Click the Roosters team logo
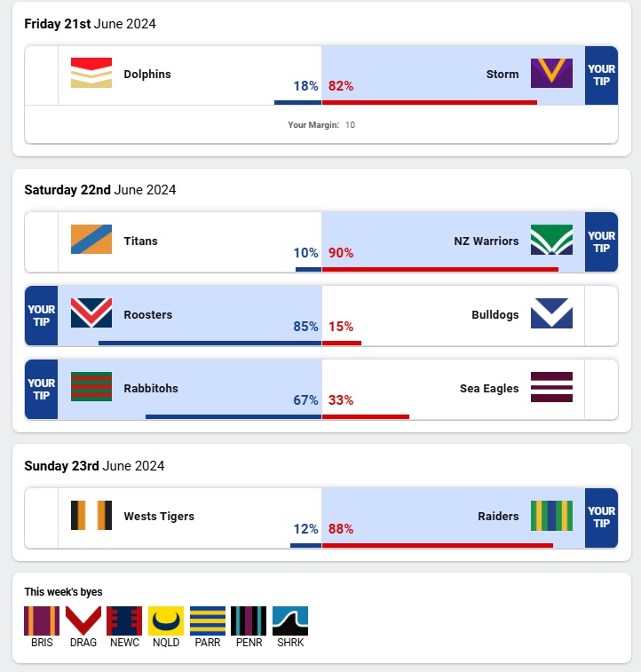This screenshot has width=641, height=672. pos(91,313)
